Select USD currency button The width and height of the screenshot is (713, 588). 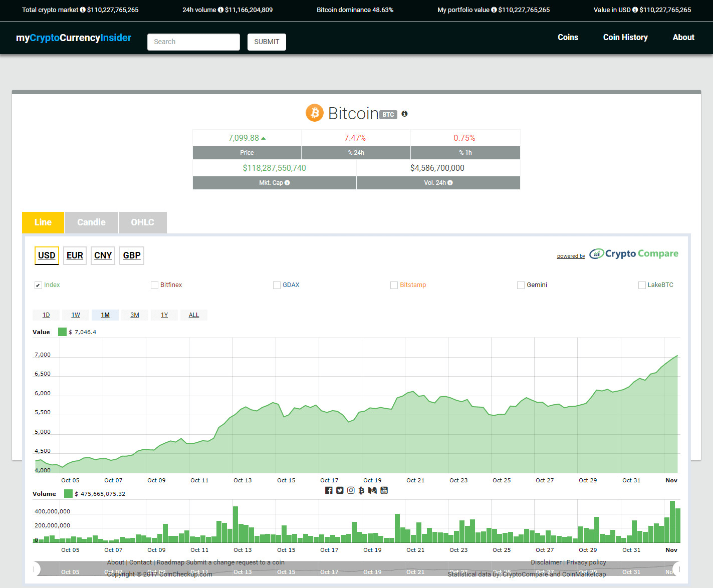(x=47, y=255)
